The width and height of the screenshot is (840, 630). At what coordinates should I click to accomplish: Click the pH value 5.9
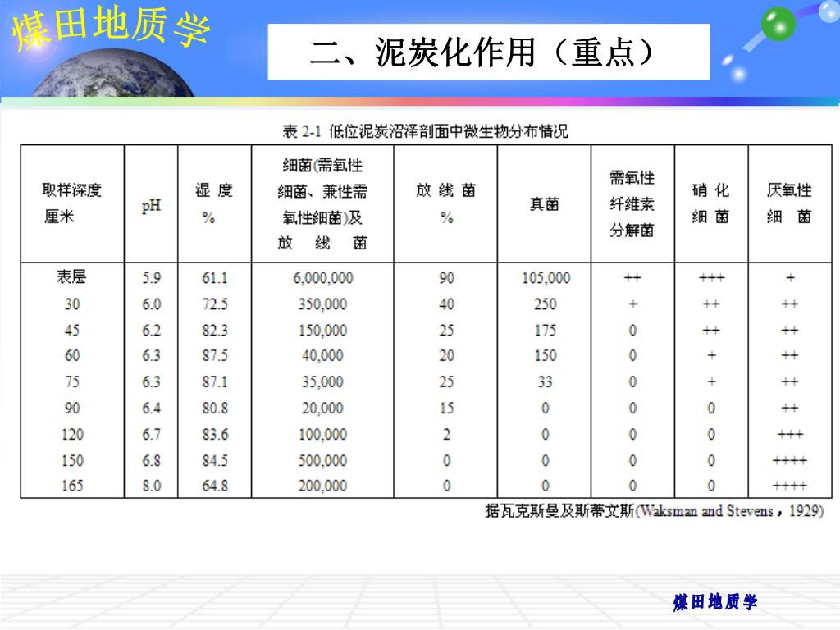coord(151,278)
